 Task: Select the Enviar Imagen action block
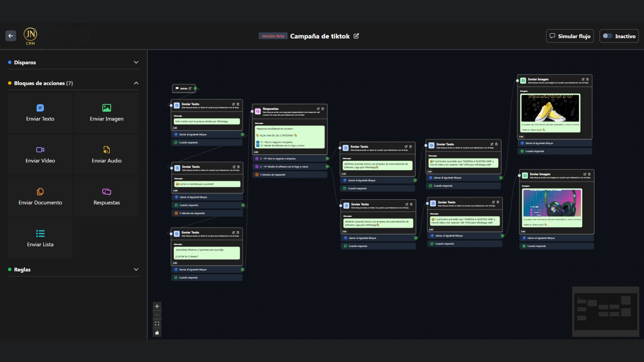pyautogui.click(x=106, y=113)
